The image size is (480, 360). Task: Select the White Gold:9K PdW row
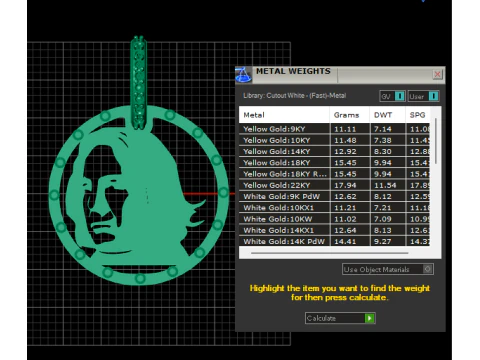334,197
